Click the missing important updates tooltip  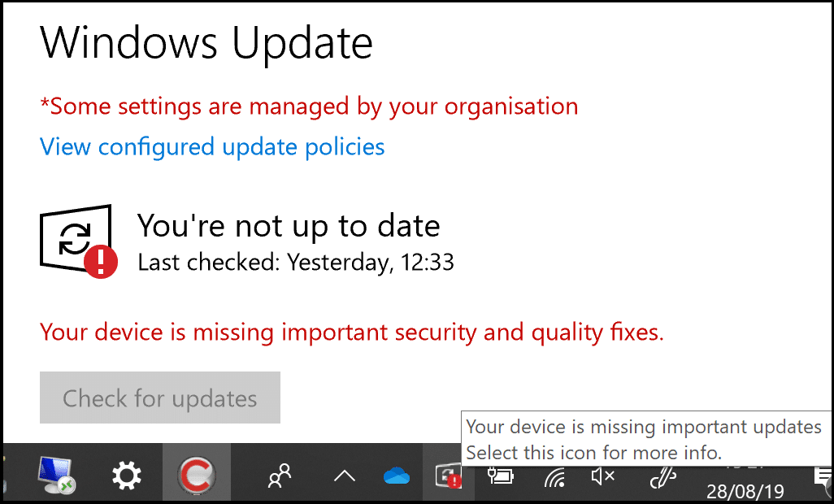[645, 439]
